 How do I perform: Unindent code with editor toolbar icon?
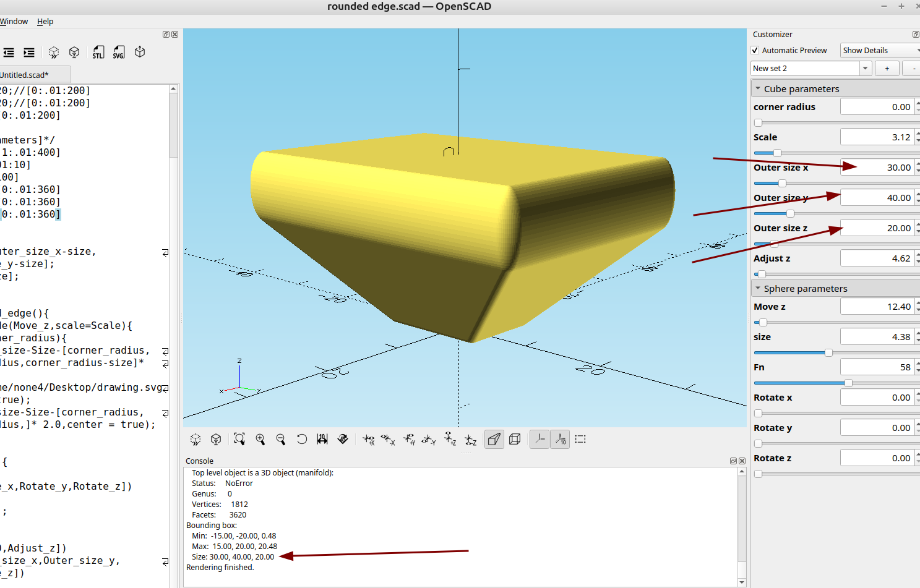click(x=9, y=53)
